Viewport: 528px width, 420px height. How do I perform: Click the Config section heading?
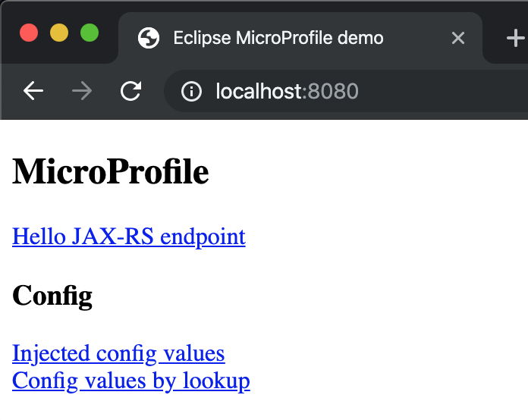[x=52, y=296]
